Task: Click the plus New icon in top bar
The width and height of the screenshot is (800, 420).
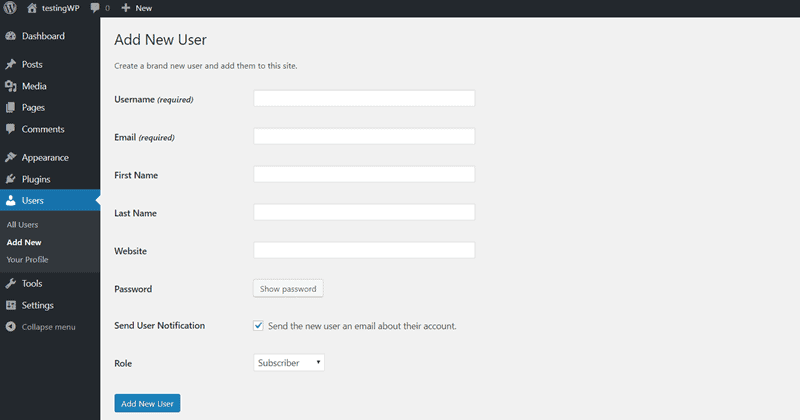Action: 126,8
